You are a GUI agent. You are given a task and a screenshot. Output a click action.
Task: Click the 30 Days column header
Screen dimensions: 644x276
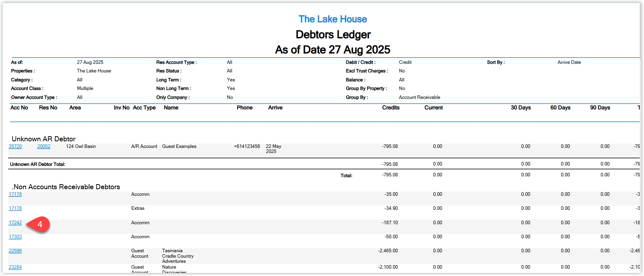pos(521,108)
